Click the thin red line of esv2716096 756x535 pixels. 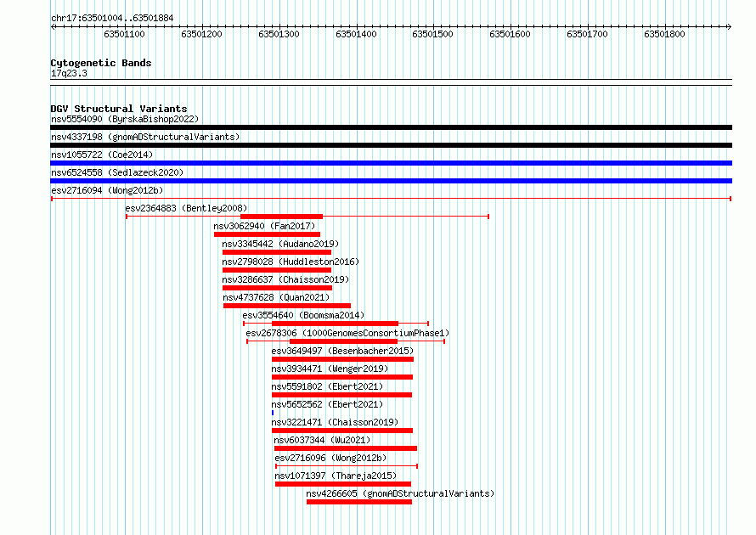pos(347,466)
